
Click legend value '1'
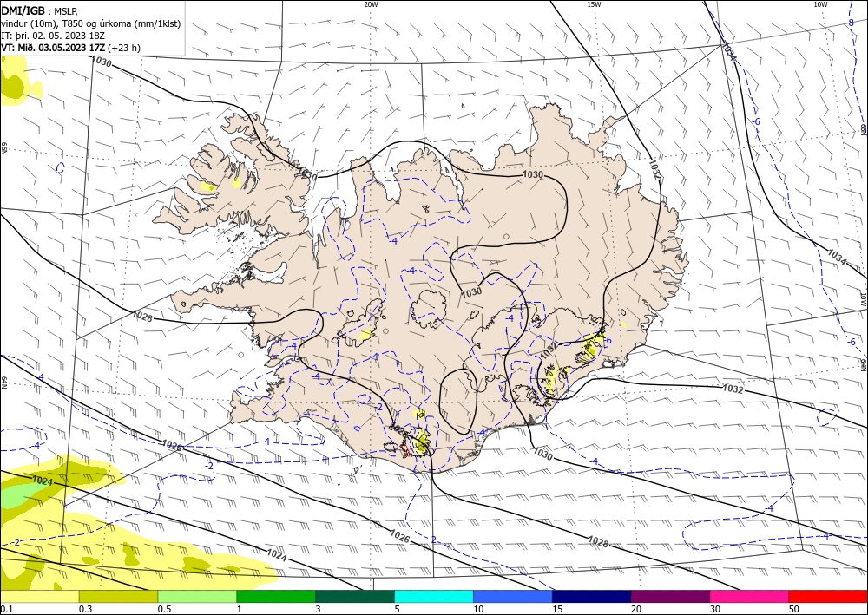[x=240, y=609]
